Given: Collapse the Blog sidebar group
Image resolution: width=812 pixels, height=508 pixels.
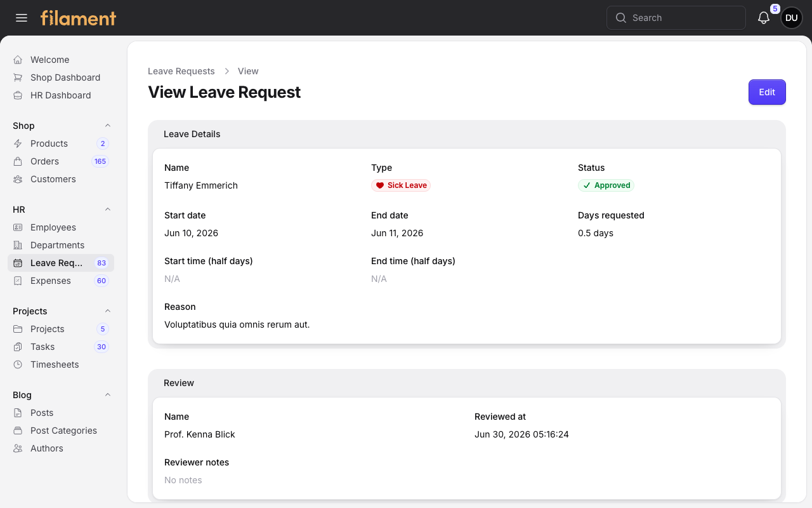Looking at the screenshot, I should (x=108, y=395).
